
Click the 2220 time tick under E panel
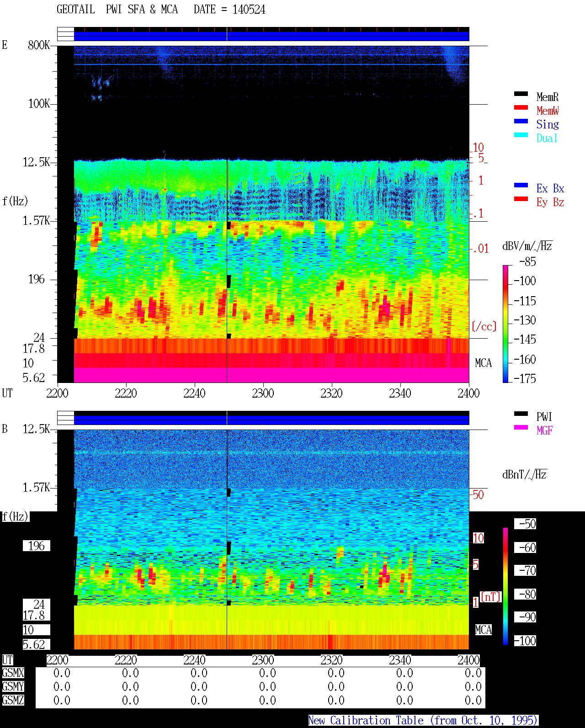click(126, 393)
